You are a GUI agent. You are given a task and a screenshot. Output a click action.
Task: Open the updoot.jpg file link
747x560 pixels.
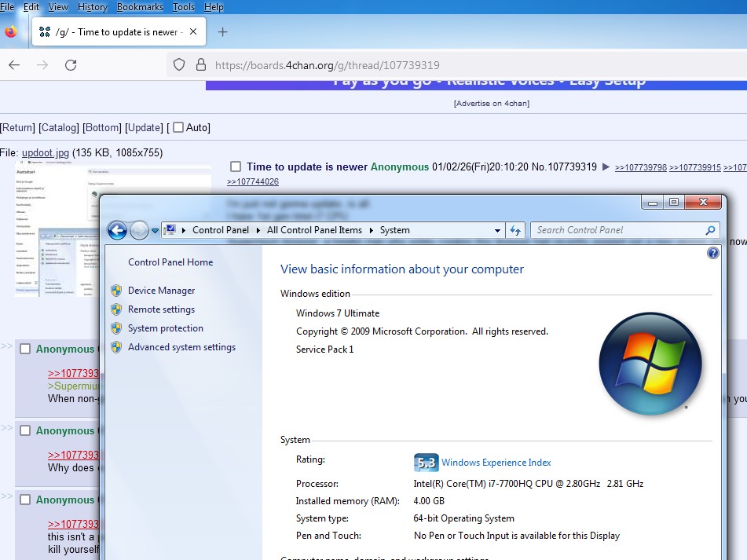[x=46, y=153]
